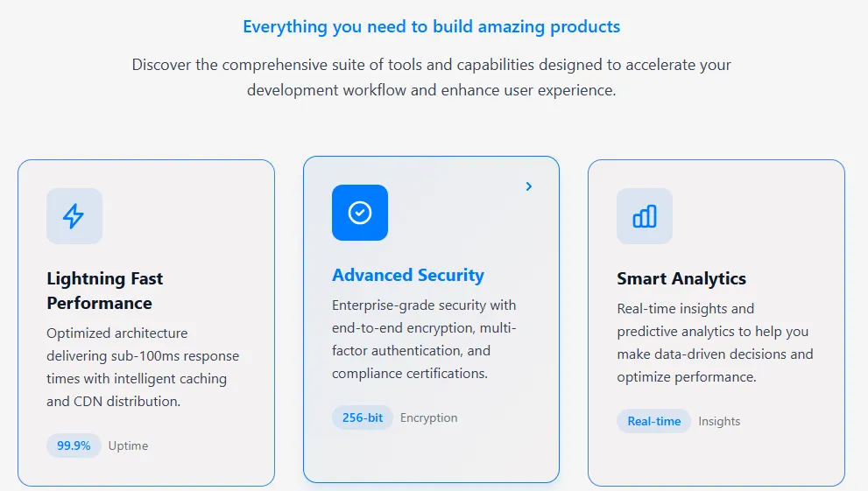Click the 'Discover the comprehensive suite' subtitle

pos(432,77)
